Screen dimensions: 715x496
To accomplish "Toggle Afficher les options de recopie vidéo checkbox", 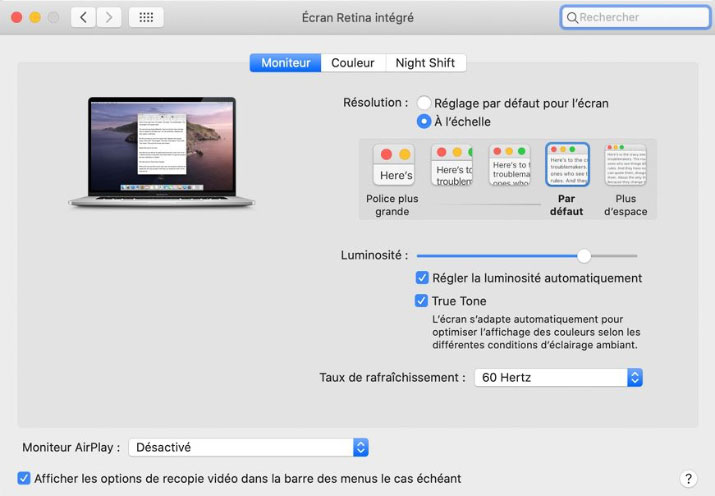I will pos(24,478).
